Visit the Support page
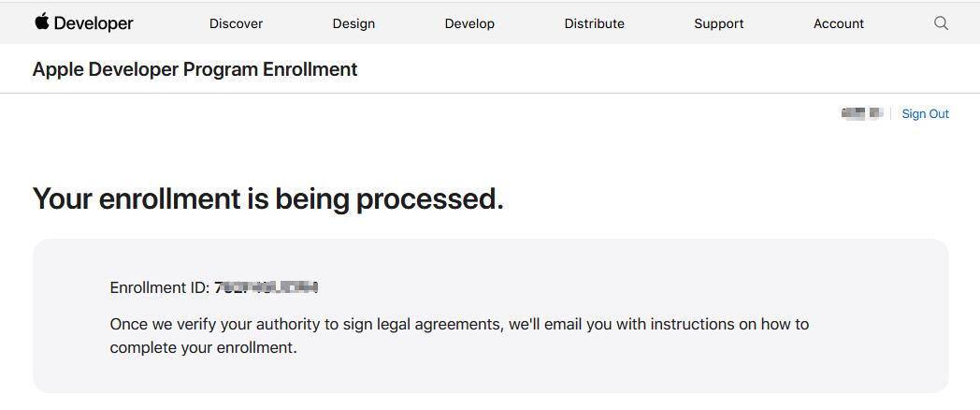 pyautogui.click(x=719, y=23)
